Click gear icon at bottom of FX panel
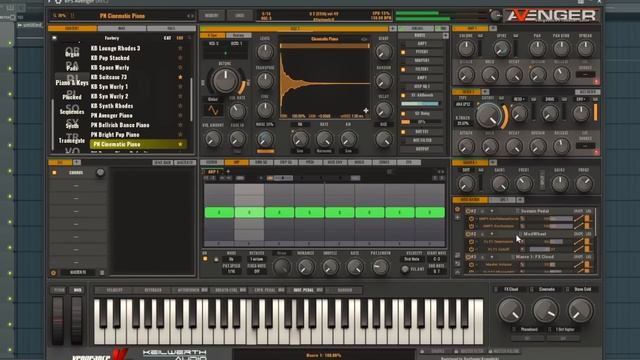The height and width of the screenshot is (360, 640). (53, 273)
